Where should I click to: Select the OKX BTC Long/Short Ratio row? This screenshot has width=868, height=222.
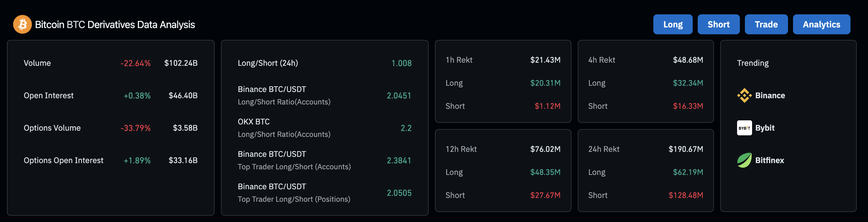284,128
